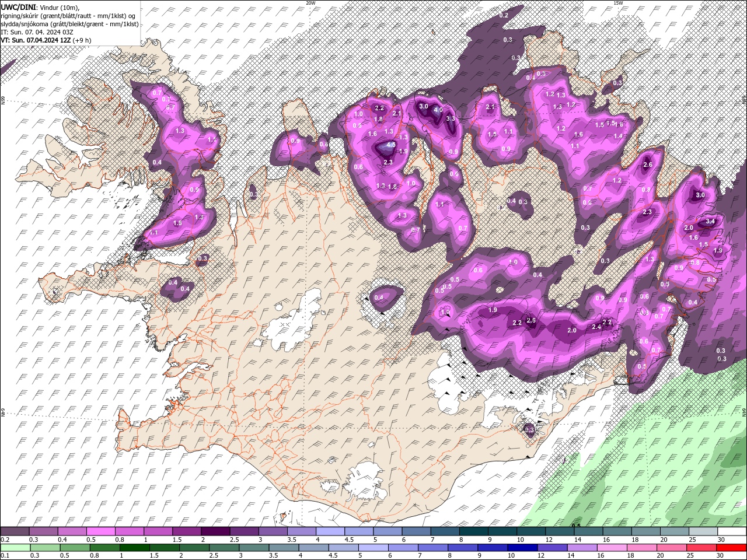Click the upper legend swatch starting at 0.5
This screenshot has width=747, height=560.
pos(100,531)
